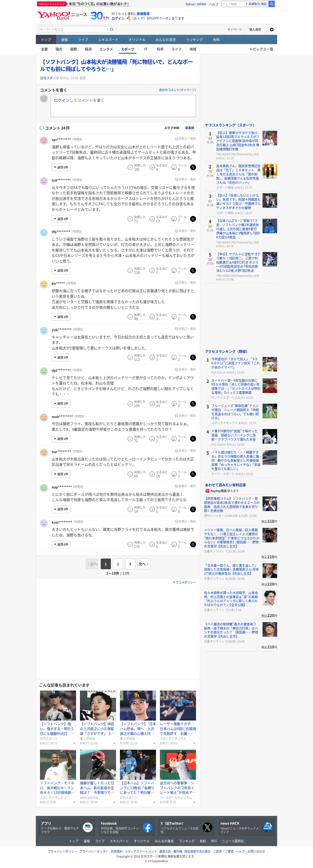Expand the 2 replies under kir's comment
The image size is (313, 868).
pyautogui.click(x=61, y=317)
